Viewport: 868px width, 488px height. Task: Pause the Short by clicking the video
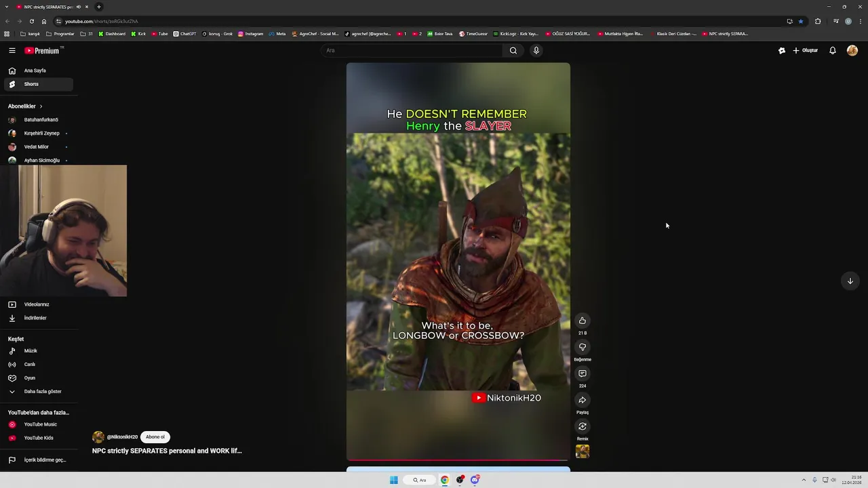coord(458,261)
